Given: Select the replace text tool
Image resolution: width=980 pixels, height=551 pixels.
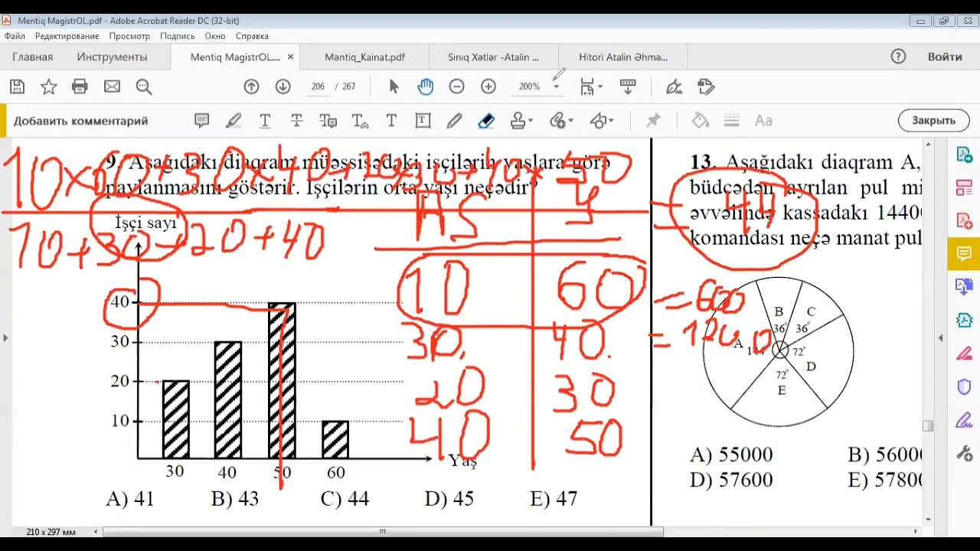Looking at the screenshot, I should pos(328,120).
